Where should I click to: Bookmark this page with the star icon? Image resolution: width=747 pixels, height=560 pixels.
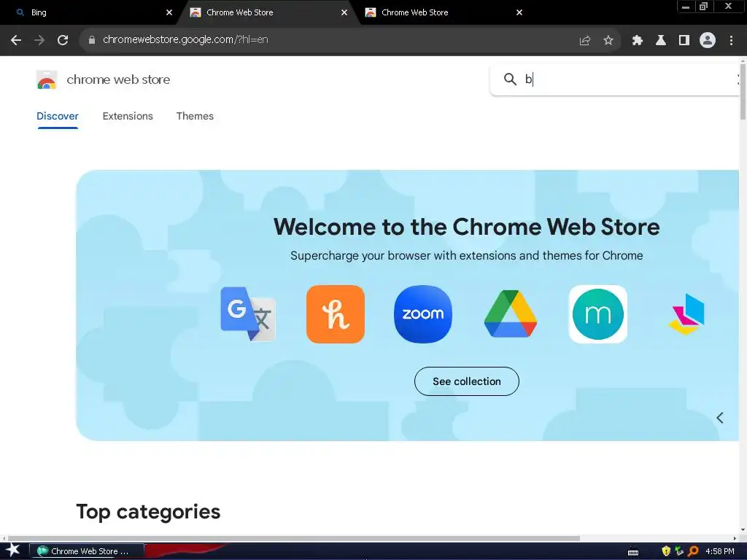tap(608, 41)
